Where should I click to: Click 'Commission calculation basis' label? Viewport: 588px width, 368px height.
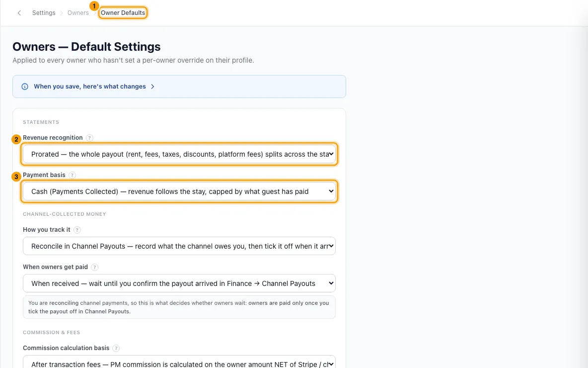[66, 348]
